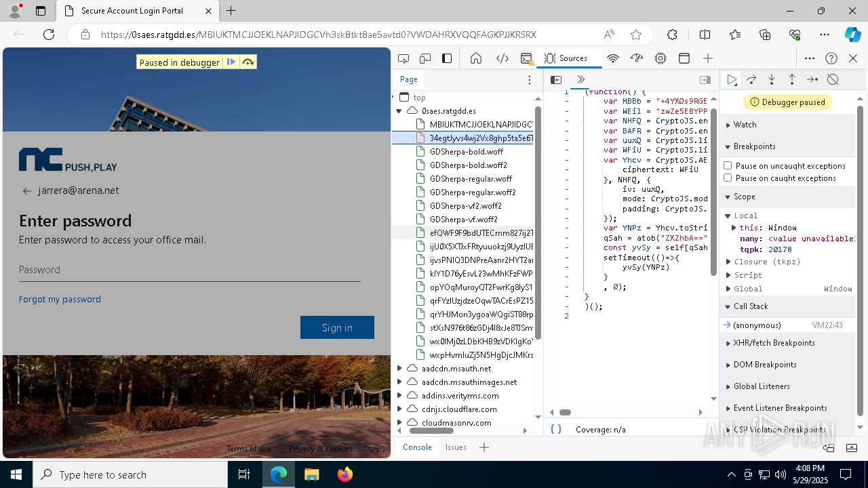Open browser Extensions icon

pos(672,35)
